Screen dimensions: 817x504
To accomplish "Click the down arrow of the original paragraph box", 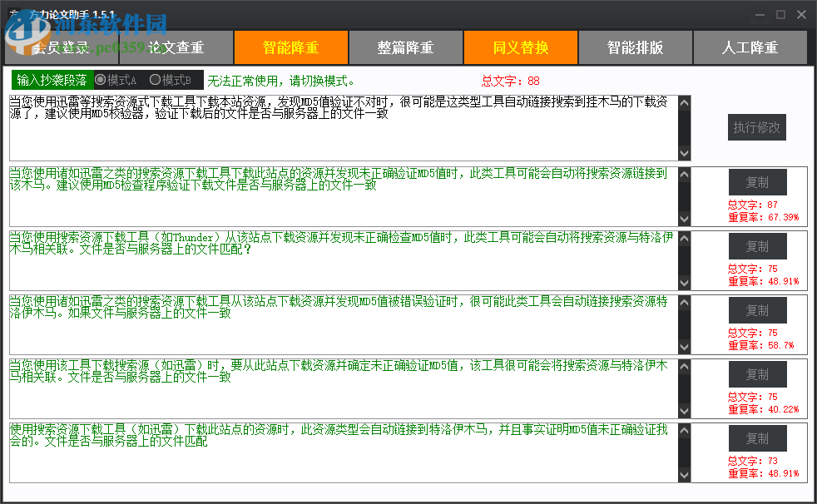I will 684,153.
